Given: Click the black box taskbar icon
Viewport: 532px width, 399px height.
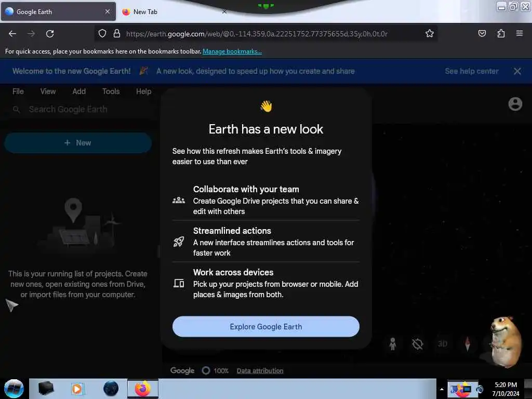Looking at the screenshot, I should (x=46, y=389).
